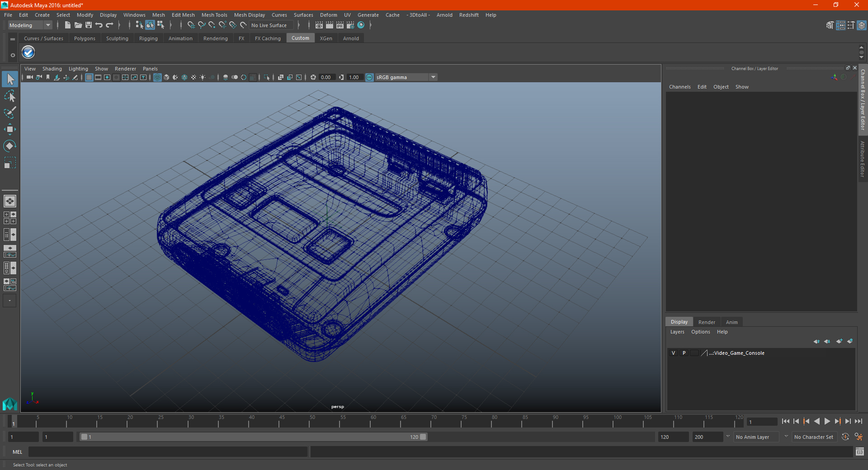The width and height of the screenshot is (868, 470).
Task: Toggle color management ON button
Action: [369, 77]
